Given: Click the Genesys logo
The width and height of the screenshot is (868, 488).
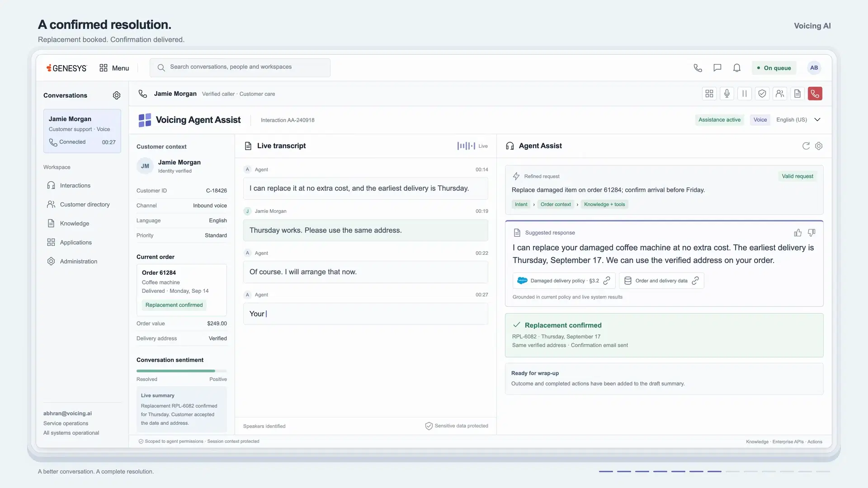Looking at the screenshot, I should tap(66, 68).
